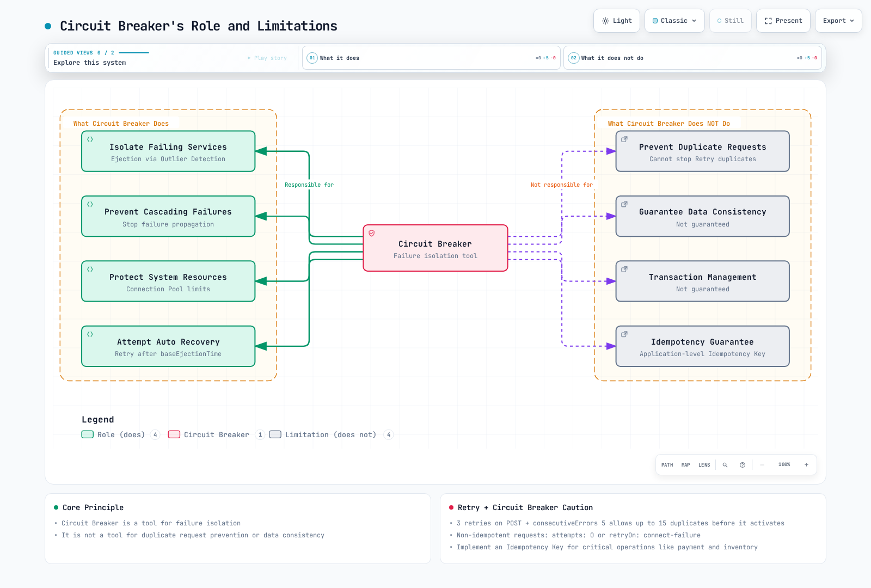Viewport: 871px width, 588px height.
Task: Click the external link icon on Idempotency Guarantee
Action: pyautogui.click(x=624, y=334)
